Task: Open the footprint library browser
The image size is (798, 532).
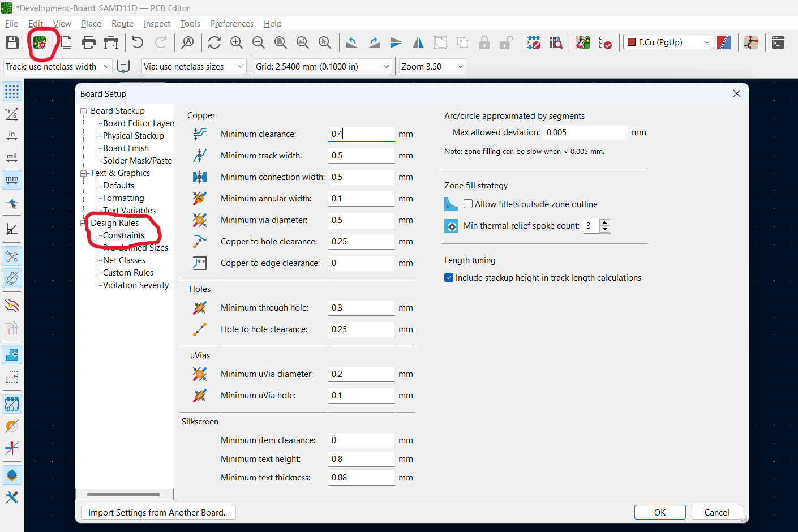Action: tap(556, 42)
